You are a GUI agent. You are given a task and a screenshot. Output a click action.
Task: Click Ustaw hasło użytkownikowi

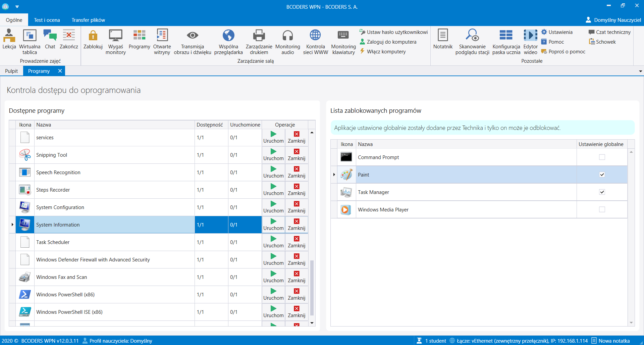click(393, 32)
